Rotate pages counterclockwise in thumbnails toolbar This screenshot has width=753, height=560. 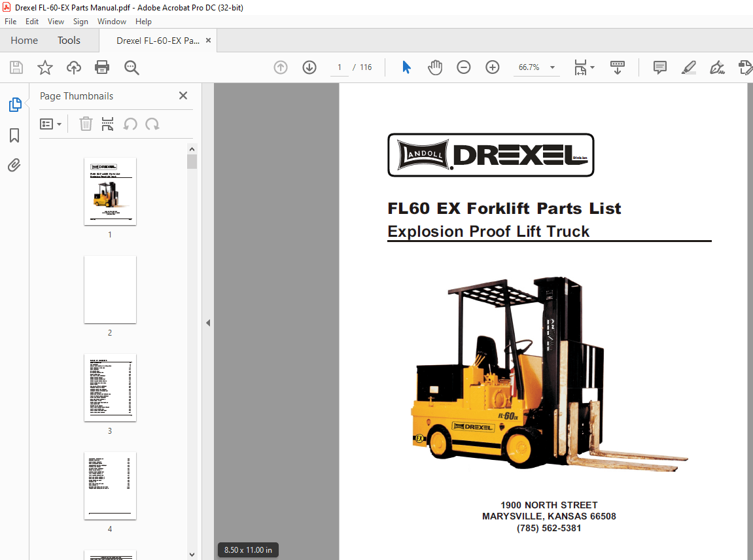[130, 124]
